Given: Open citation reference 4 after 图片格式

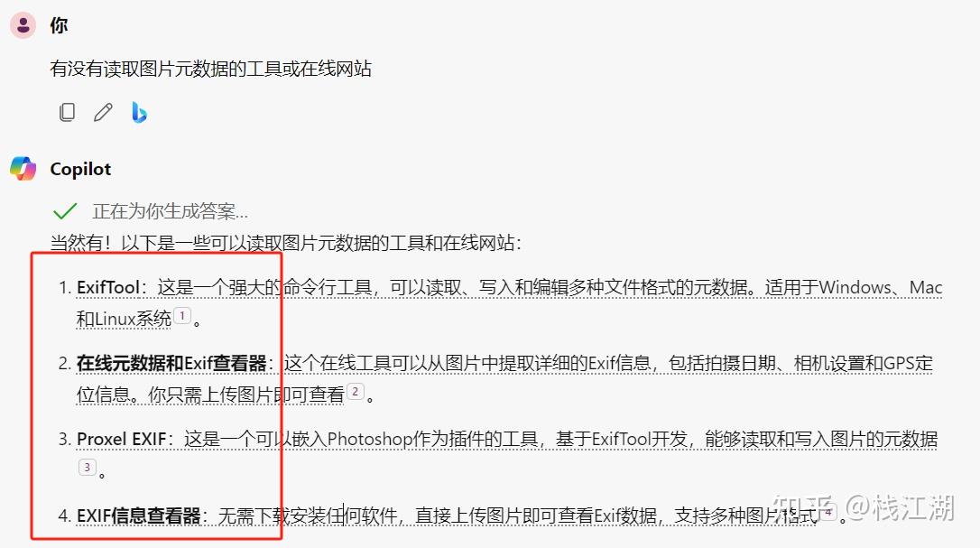Looking at the screenshot, I should [x=828, y=513].
